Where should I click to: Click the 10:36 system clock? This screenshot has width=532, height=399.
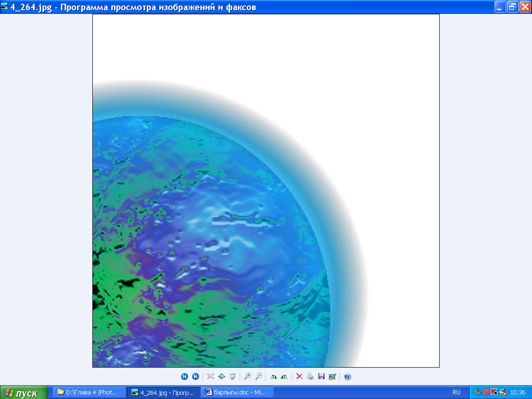click(x=518, y=393)
